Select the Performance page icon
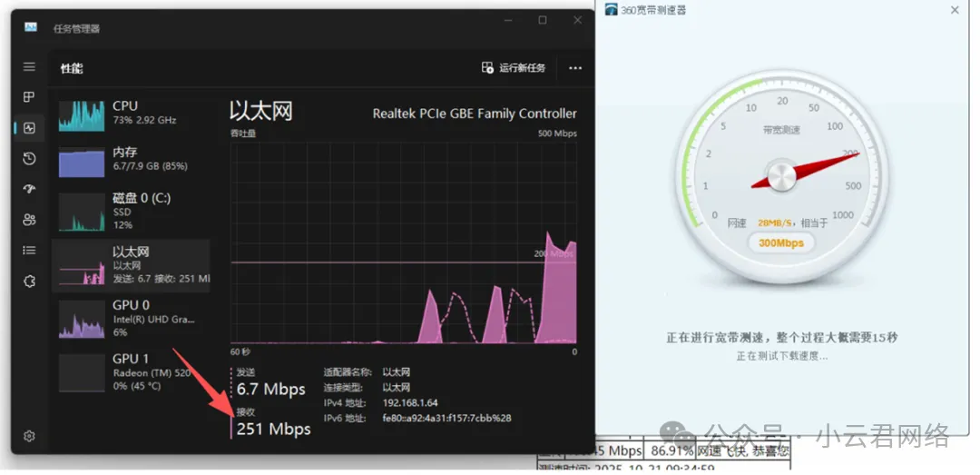This screenshot has height=475, width=980. point(29,128)
